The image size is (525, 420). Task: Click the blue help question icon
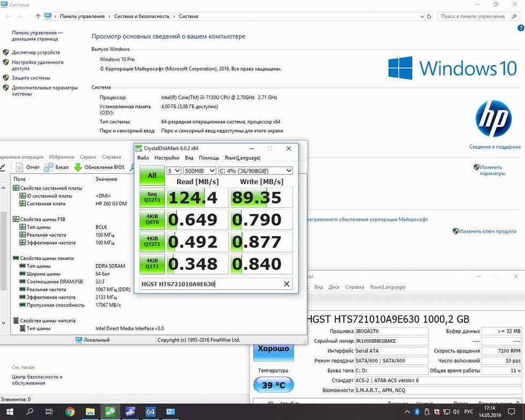tap(521, 28)
